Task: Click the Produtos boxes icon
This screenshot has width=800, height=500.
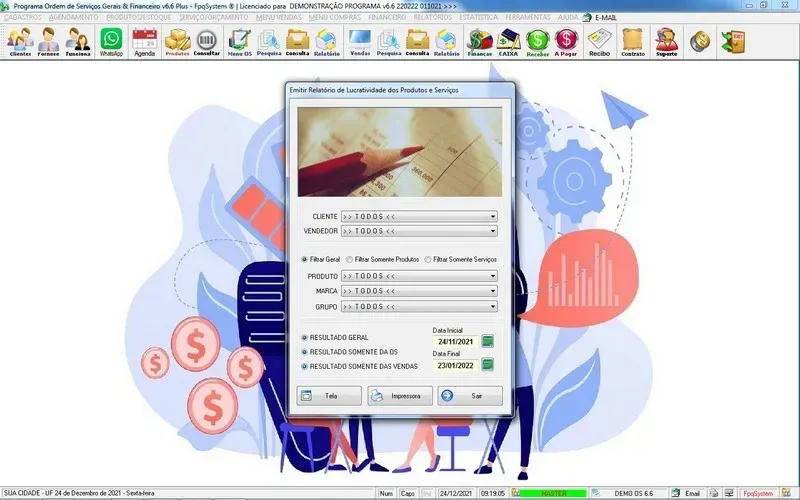Action: click(177, 41)
